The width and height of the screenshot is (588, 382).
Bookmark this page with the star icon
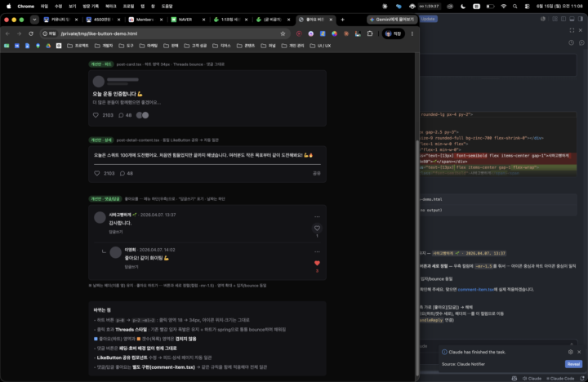click(x=283, y=33)
